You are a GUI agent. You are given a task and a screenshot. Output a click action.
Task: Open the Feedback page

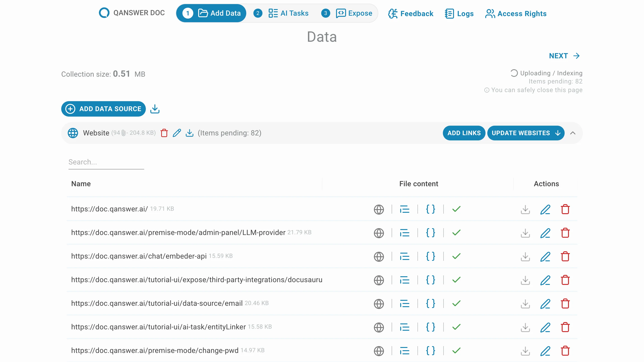click(410, 14)
